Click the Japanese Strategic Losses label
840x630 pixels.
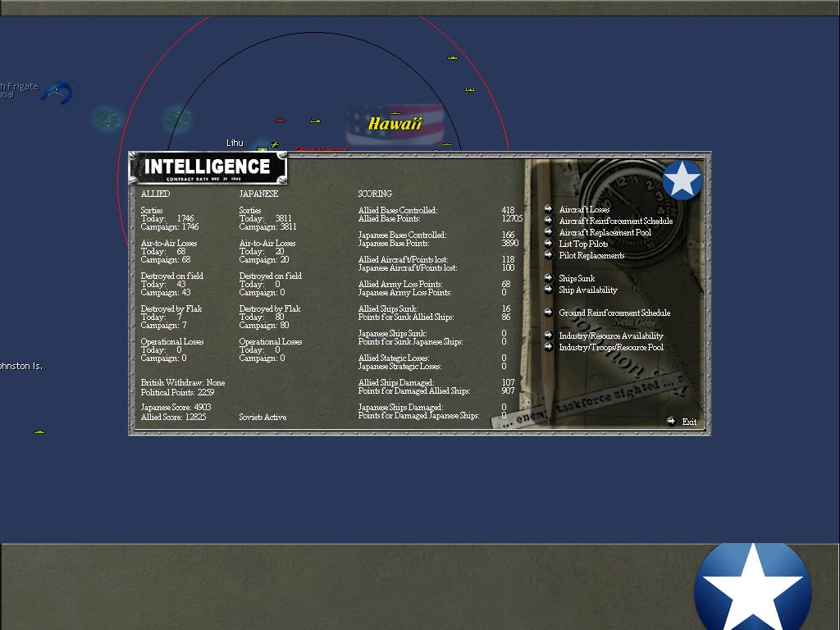[x=399, y=366]
